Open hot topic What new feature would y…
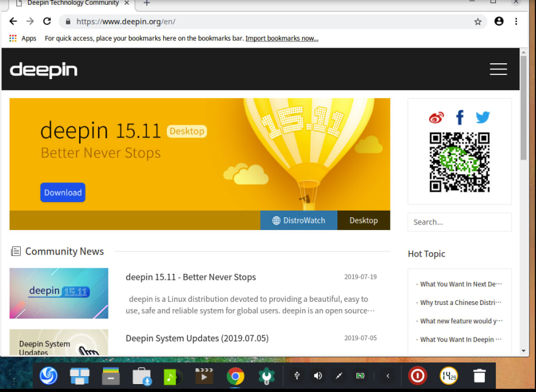536x392 pixels. [x=461, y=321]
